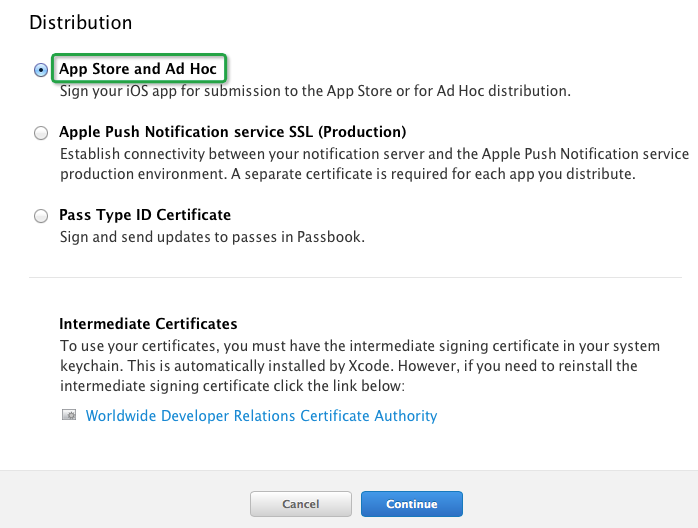
Task: Choose the Apple Push Notification service SSL radio button
Action: (x=40, y=133)
